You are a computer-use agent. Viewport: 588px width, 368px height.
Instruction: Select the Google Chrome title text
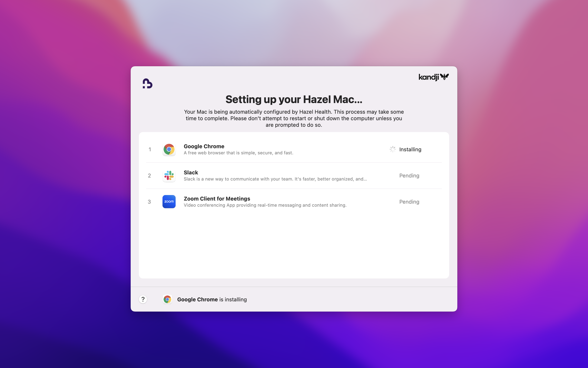(204, 146)
